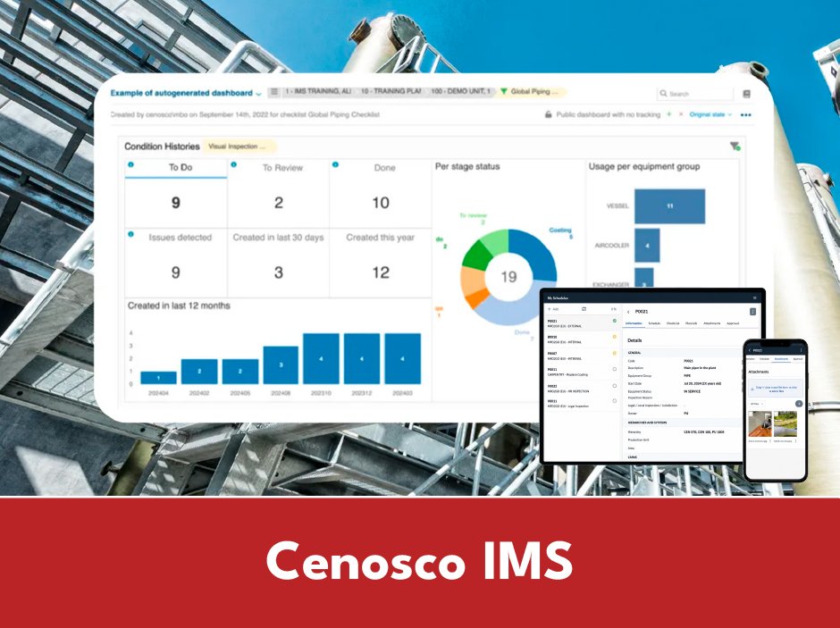
Task: Switch to the Attachments tab on tablet
Action: click(x=712, y=323)
